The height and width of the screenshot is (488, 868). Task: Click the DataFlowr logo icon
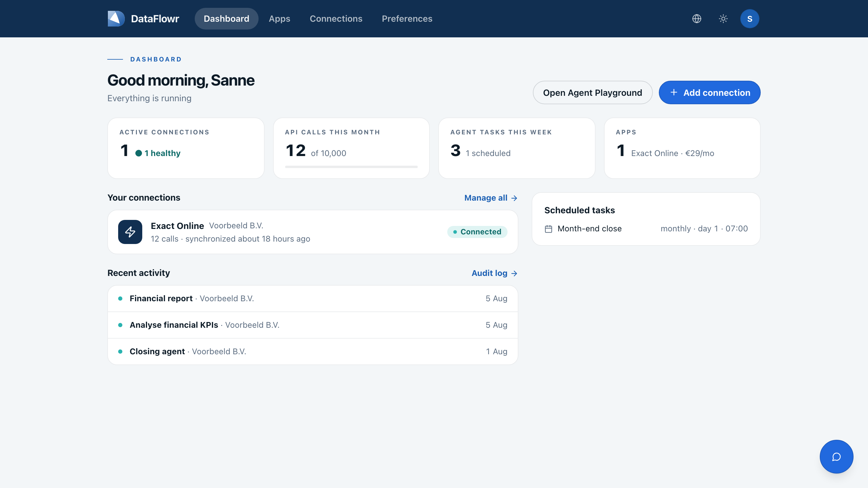pos(116,18)
